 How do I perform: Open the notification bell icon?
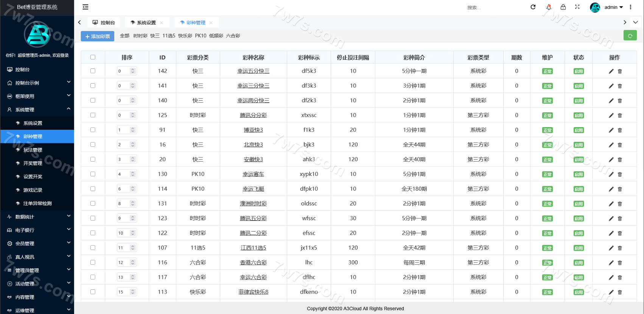point(549,7)
